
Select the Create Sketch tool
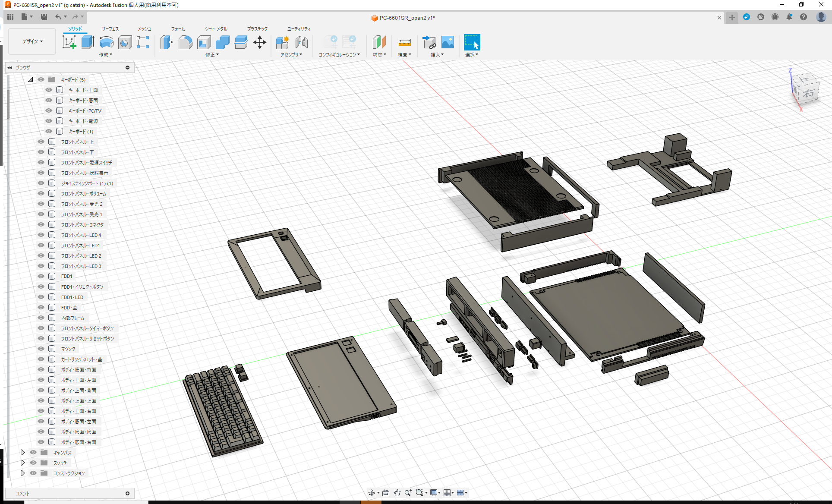click(69, 42)
